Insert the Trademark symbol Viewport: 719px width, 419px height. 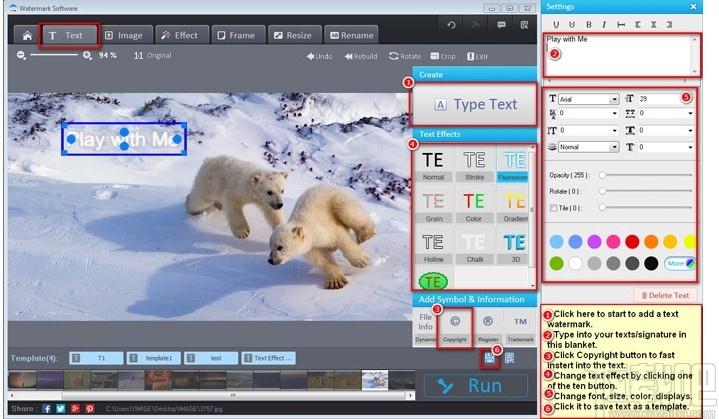(x=520, y=328)
